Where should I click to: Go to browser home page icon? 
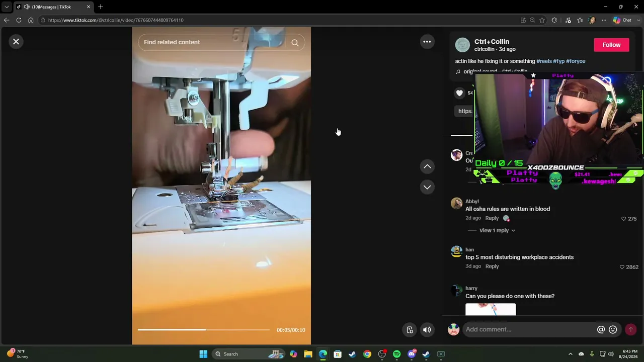coord(31,20)
